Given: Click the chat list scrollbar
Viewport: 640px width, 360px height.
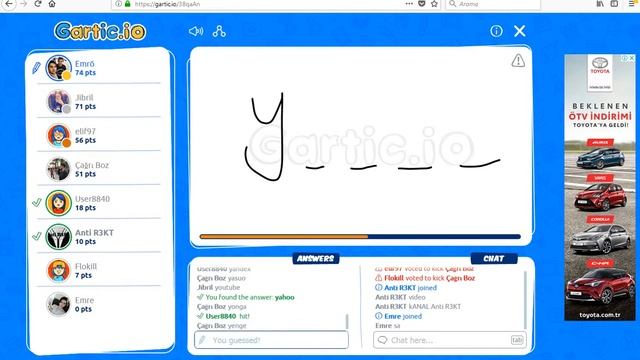Looking at the screenshot, I should click(525, 300).
